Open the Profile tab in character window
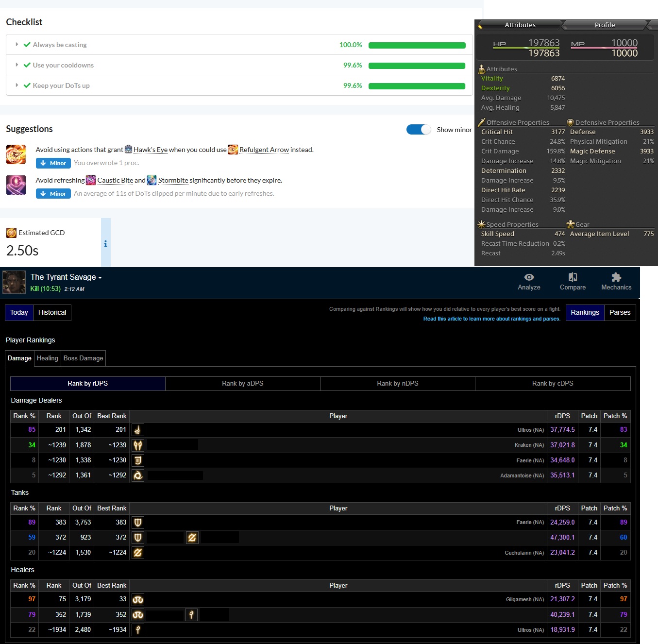 (605, 25)
